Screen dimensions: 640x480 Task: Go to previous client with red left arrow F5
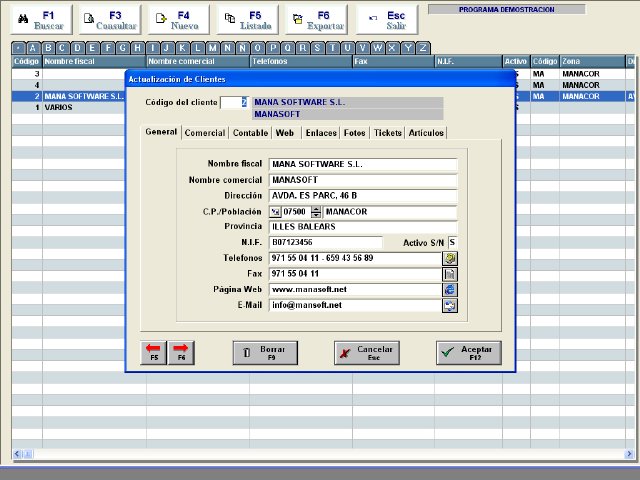click(153, 353)
